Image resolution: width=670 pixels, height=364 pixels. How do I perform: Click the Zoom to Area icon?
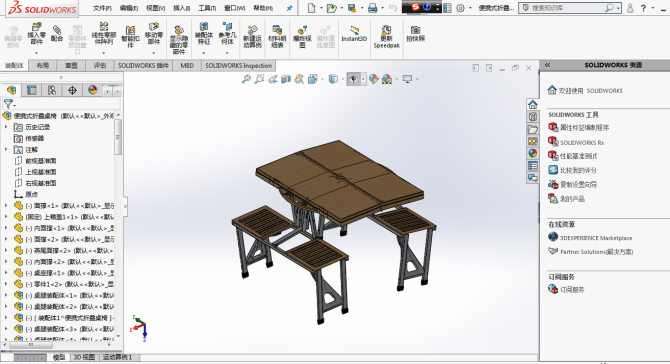[x=259, y=79]
